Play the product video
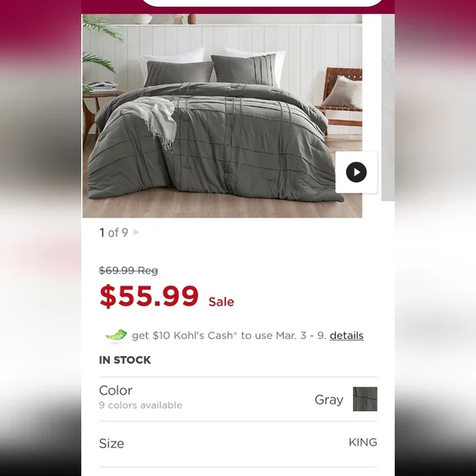476x476 pixels. point(356,172)
